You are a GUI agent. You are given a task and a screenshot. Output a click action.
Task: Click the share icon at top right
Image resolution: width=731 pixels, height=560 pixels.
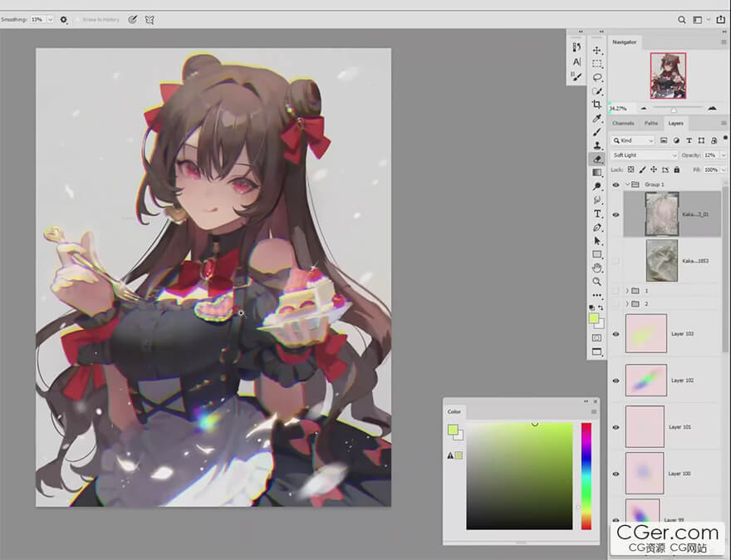click(x=720, y=20)
